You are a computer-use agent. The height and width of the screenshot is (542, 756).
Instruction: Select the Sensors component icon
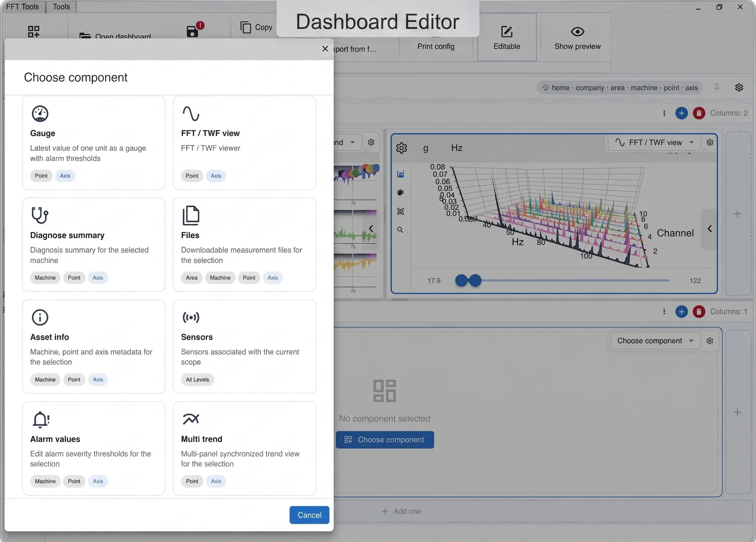191,317
